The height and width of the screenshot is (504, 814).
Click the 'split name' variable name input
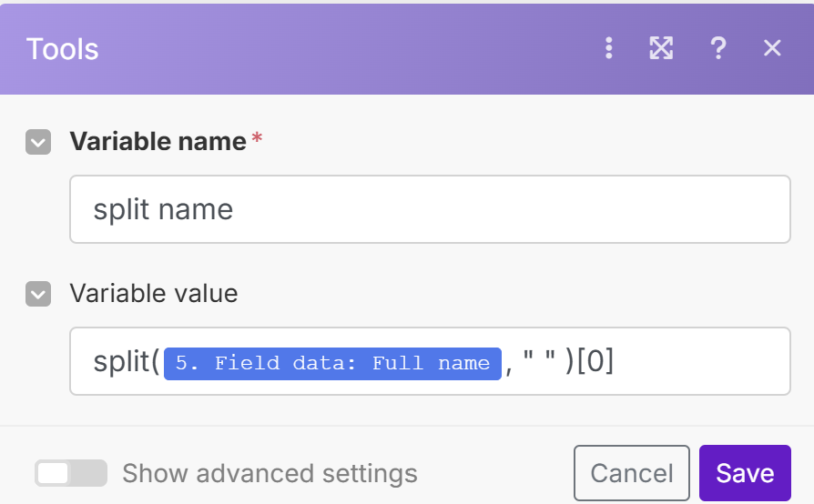pos(429,210)
